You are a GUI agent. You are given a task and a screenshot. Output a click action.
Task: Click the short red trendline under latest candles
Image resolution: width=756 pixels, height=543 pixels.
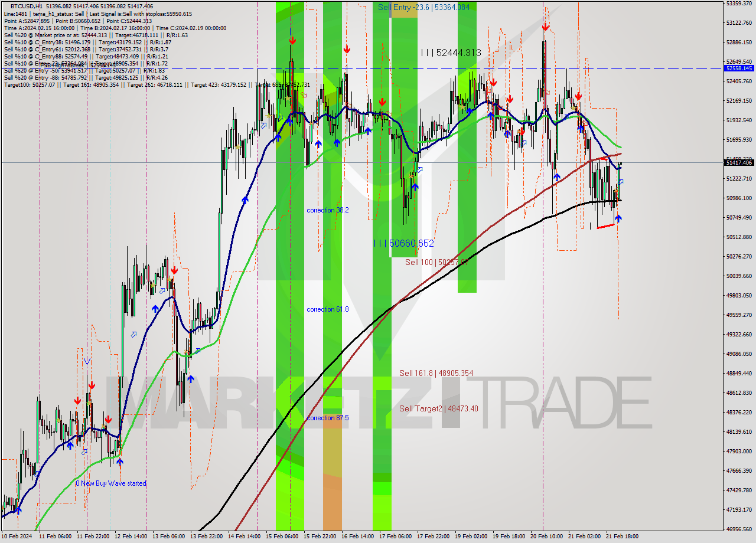pyautogui.click(x=606, y=225)
